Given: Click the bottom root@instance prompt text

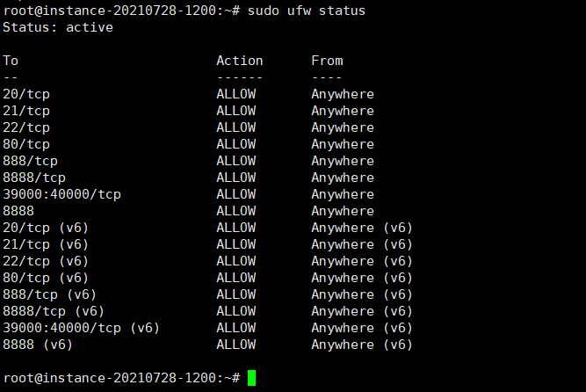Looking at the screenshot, I should [121, 378].
